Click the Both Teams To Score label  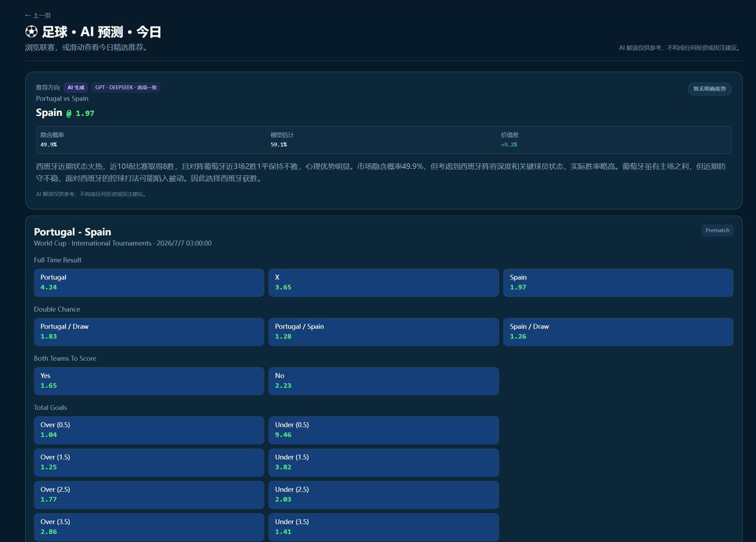click(x=65, y=358)
